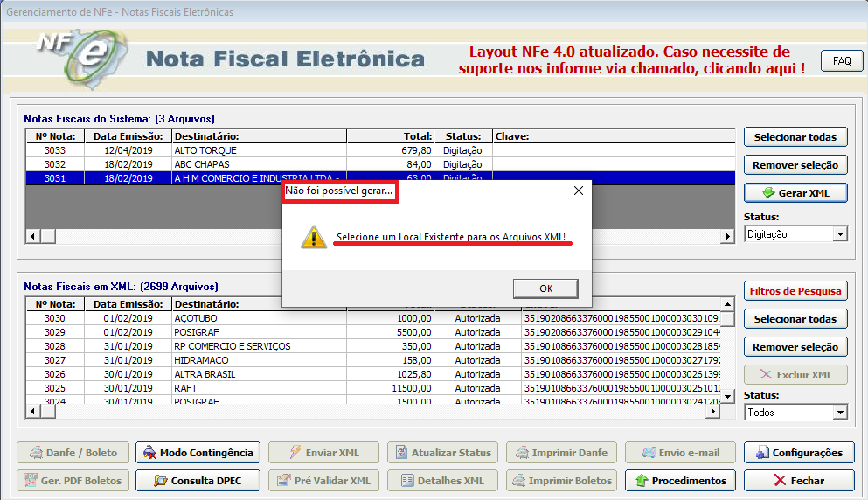The height and width of the screenshot is (500, 868).
Task: Click icon on Pré Validar XML
Action: (x=284, y=480)
